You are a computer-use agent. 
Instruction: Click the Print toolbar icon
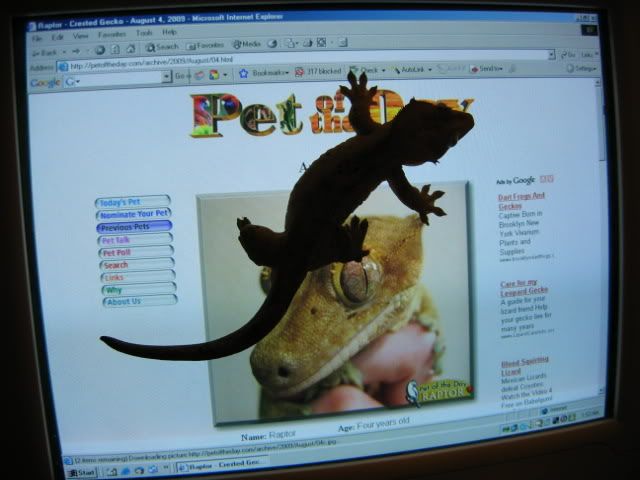(308, 42)
